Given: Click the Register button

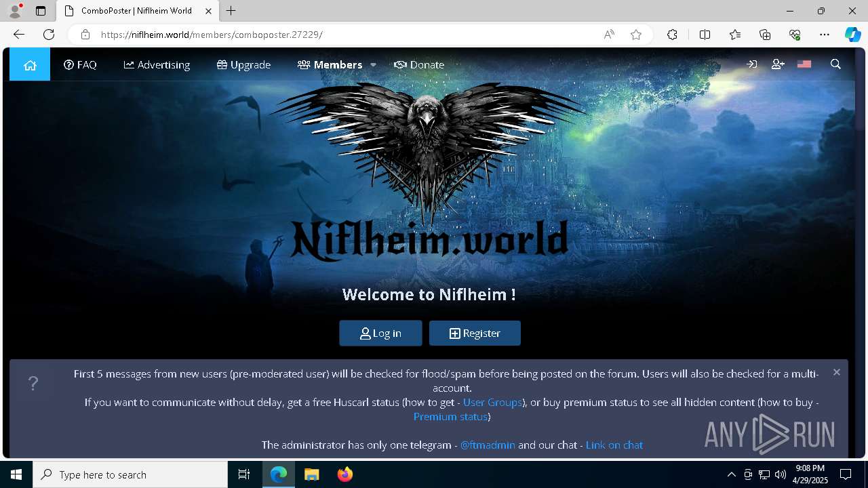Looking at the screenshot, I should coord(475,333).
